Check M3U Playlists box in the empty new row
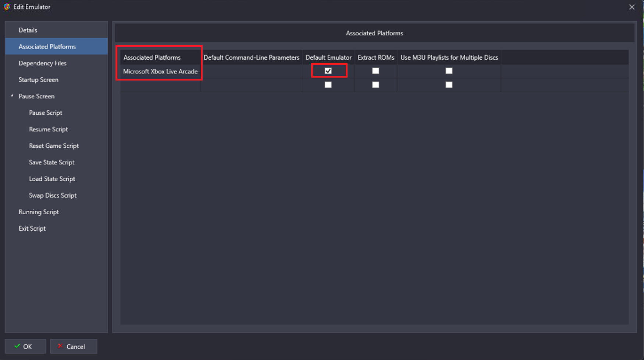Screen dimensions: 644x360 pyautogui.click(x=449, y=85)
